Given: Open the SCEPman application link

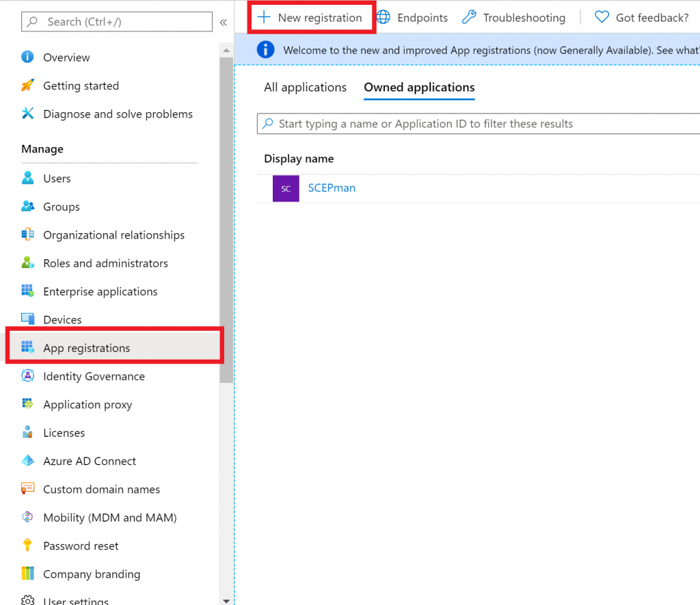Looking at the screenshot, I should point(332,188).
